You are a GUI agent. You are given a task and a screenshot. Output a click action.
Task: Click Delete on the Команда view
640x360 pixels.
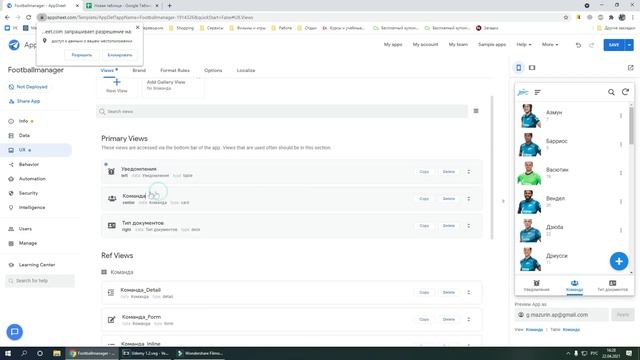click(449, 199)
